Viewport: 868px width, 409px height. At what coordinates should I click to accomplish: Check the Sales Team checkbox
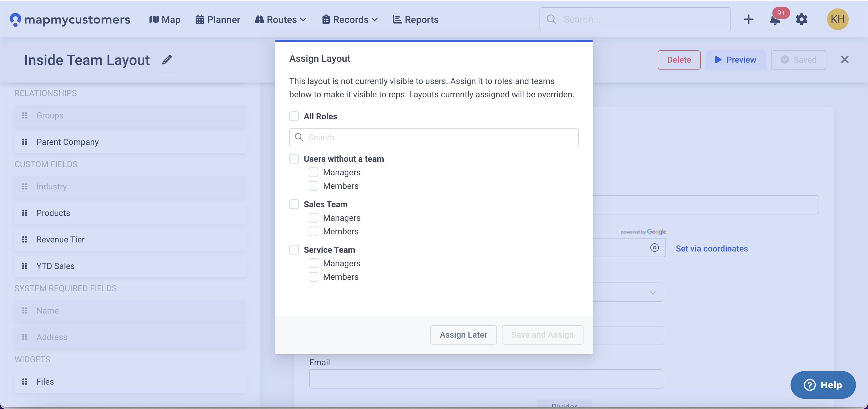294,204
